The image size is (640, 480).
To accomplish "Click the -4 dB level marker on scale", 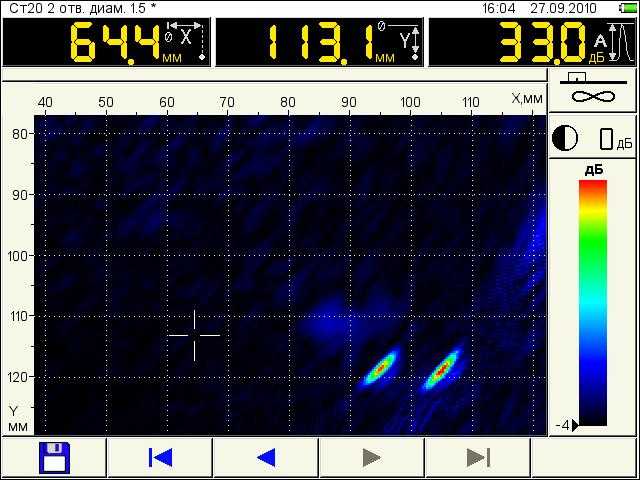I will [x=567, y=426].
